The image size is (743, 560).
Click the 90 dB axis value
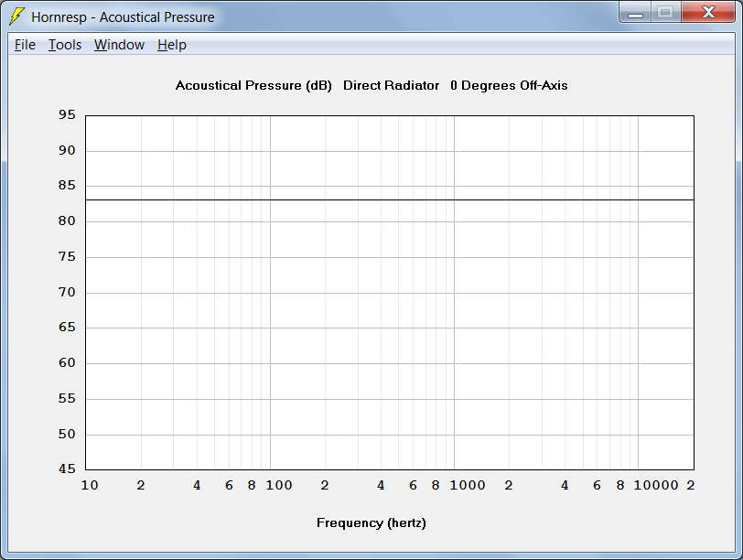67,150
